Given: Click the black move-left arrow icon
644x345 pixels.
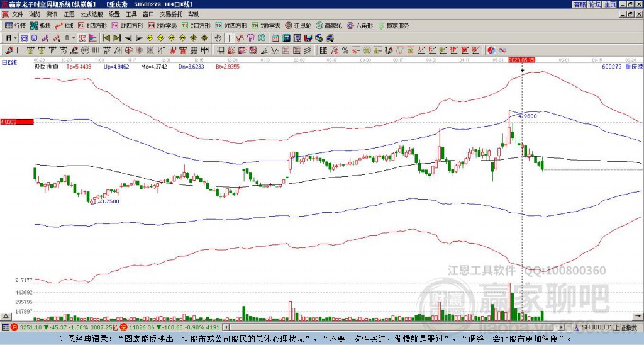Looking at the screenshot, I should [x=128, y=38].
